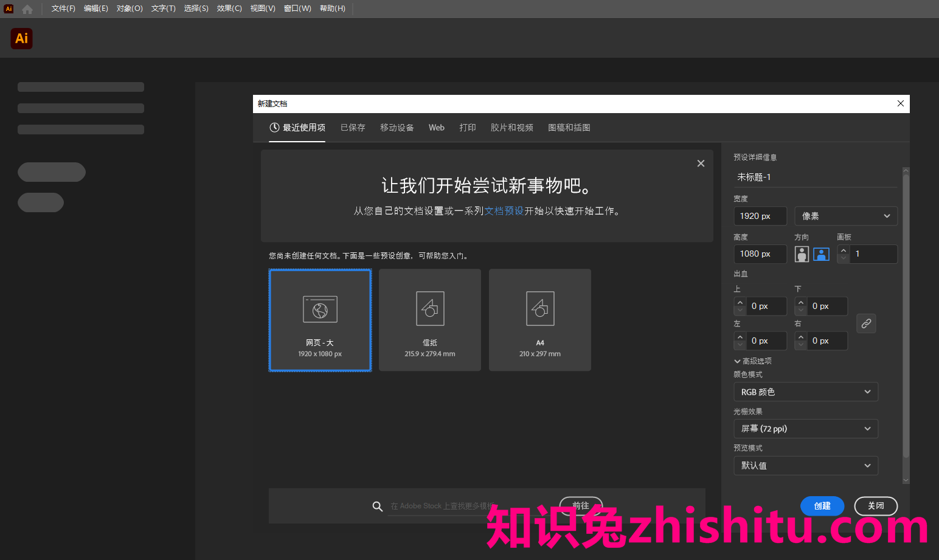Open the 像素 units dropdown
This screenshot has height=560, width=939.
pyautogui.click(x=846, y=216)
